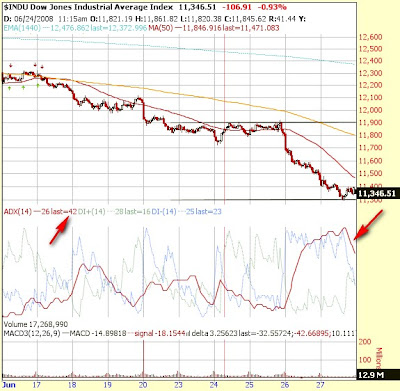
Task: Click the 27 date label on time axis
Action: (320, 385)
